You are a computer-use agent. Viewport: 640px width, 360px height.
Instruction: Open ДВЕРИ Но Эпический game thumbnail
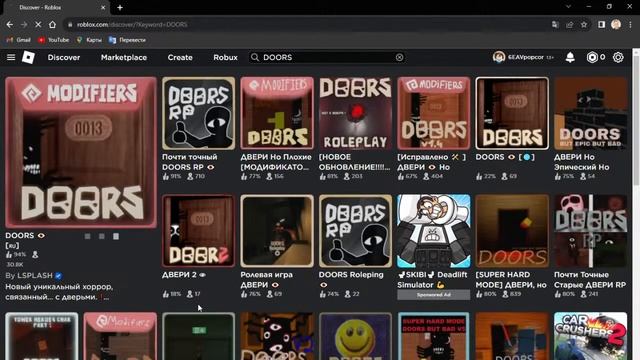(x=590, y=113)
